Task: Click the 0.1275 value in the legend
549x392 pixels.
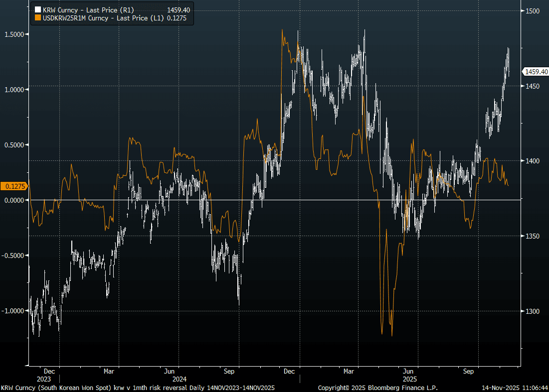Action: click(181, 18)
